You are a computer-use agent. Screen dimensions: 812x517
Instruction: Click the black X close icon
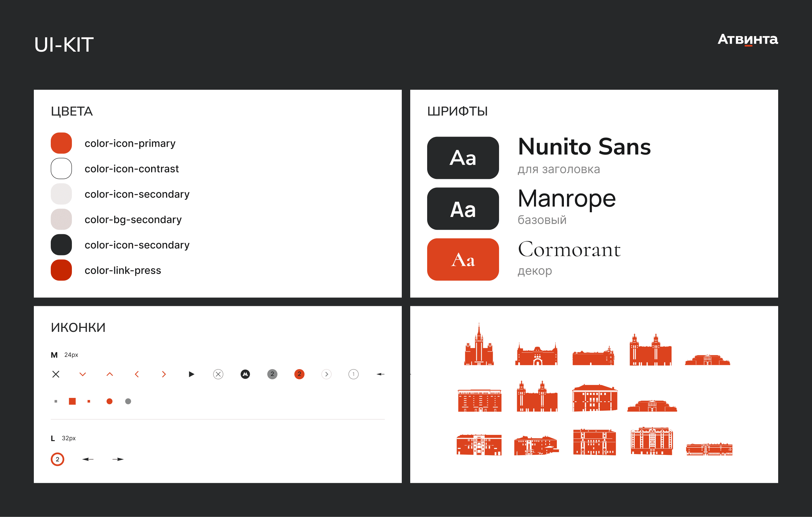click(56, 374)
